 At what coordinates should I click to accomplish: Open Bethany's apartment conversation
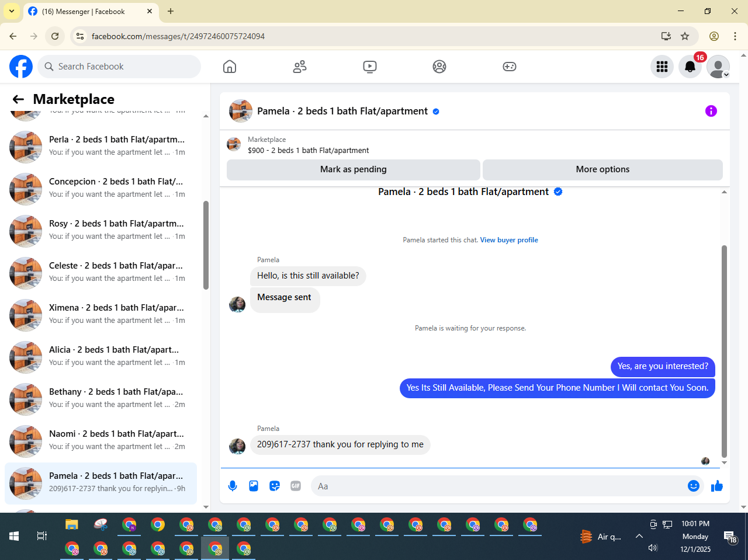pos(101,398)
